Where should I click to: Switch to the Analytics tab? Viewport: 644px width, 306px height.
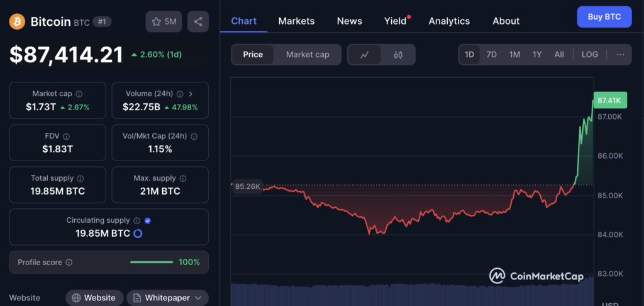coord(449,21)
